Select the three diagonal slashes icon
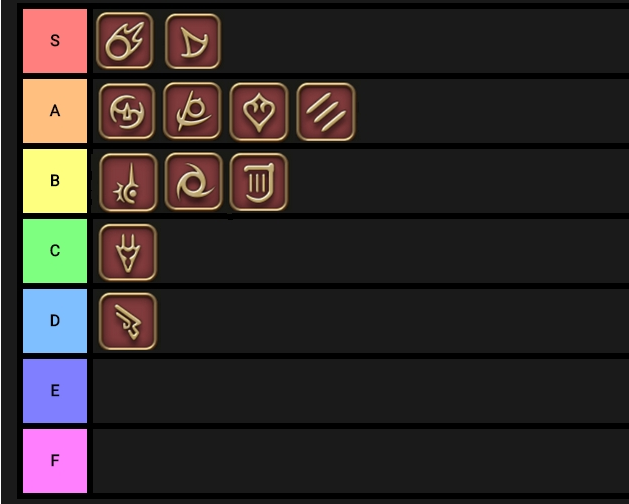The image size is (629, 504). pyautogui.click(x=326, y=111)
